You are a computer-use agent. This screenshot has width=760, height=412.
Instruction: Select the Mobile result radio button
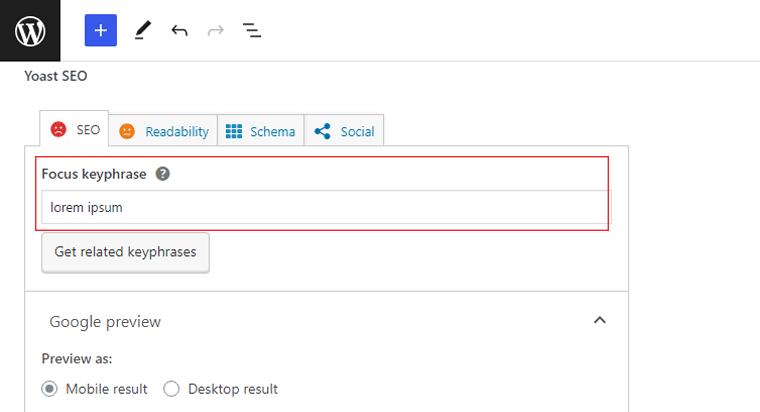tap(49, 389)
